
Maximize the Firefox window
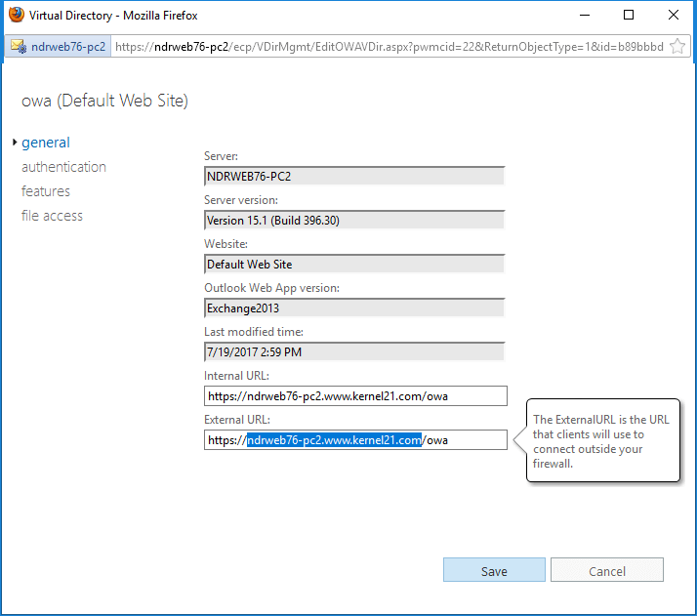click(x=629, y=15)
